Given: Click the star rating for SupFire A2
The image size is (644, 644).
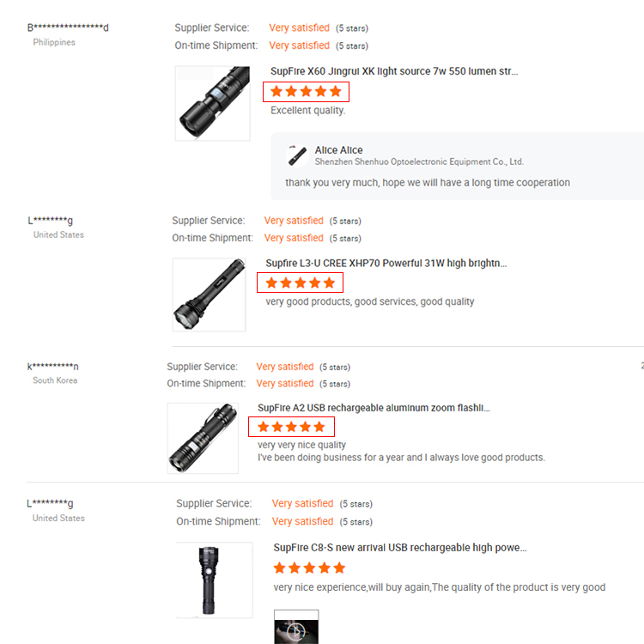Looking at the screenshot, I should pyautogui.click(x=291, y=427).
